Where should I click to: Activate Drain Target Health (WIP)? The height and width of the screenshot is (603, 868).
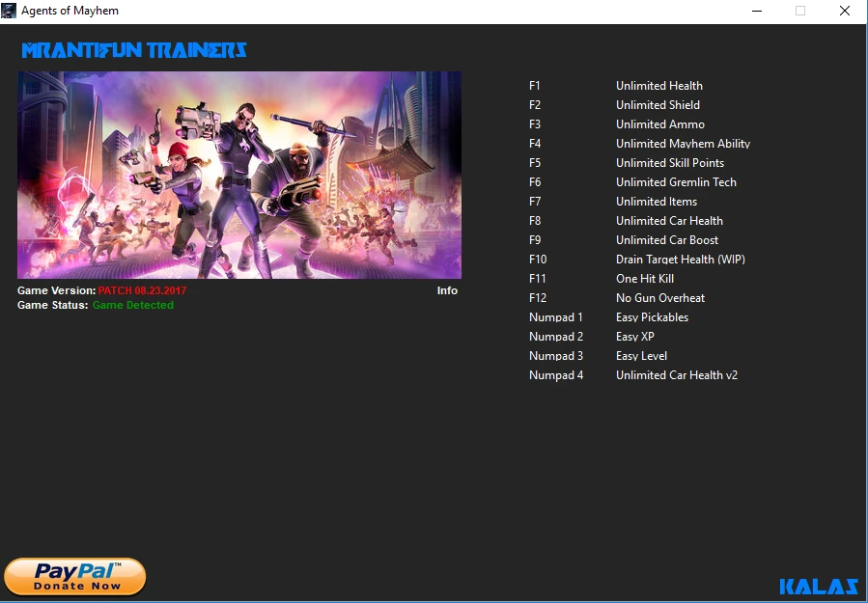pyautogui.click(x=680, y=259)
